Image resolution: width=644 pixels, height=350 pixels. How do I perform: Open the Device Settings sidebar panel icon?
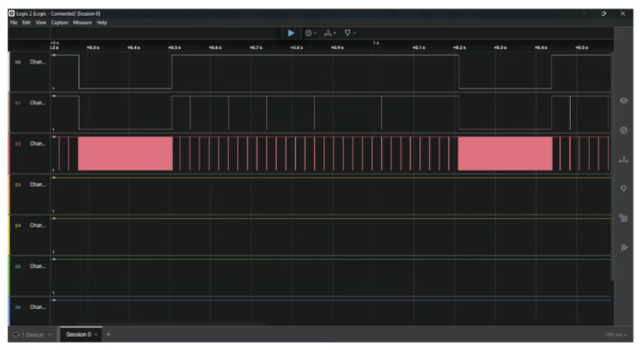tap(624, 101)
